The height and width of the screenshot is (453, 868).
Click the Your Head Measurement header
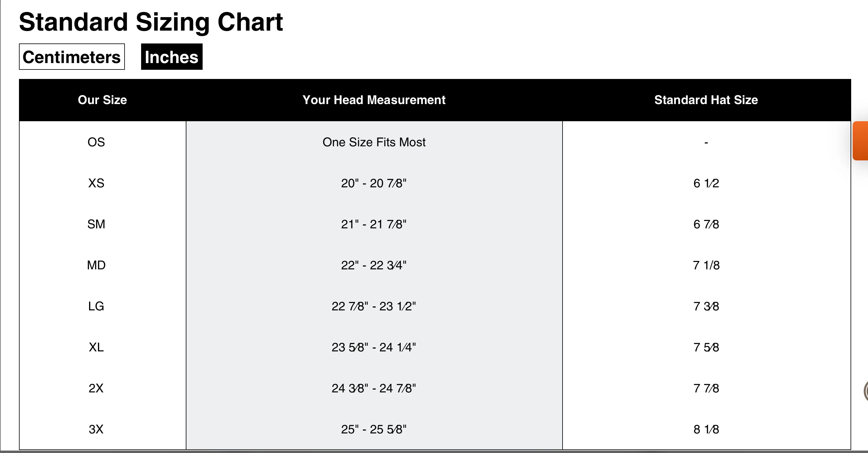(x=374, y=100)
